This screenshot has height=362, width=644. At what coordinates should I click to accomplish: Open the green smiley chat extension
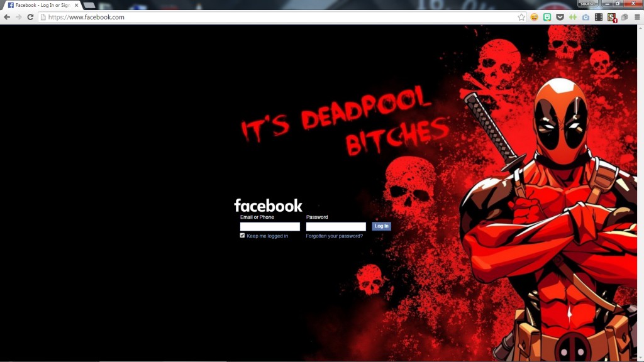(x=547, y=17)
